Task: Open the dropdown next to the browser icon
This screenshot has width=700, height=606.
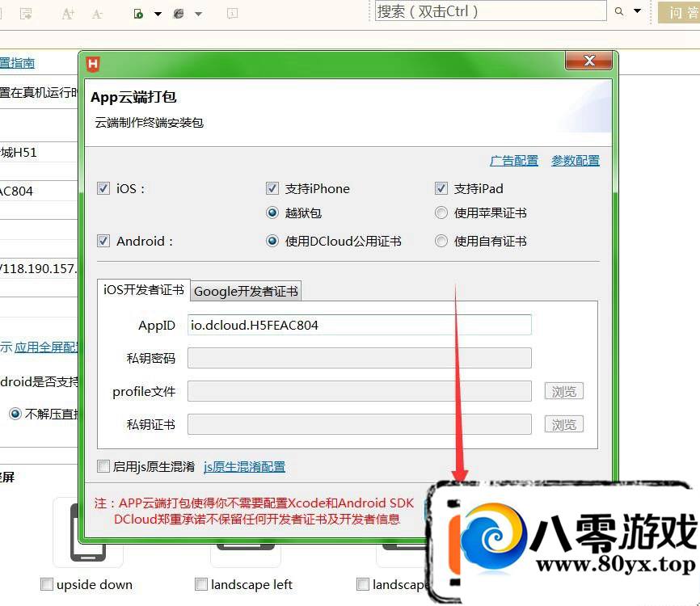Action: pos(199,14)
